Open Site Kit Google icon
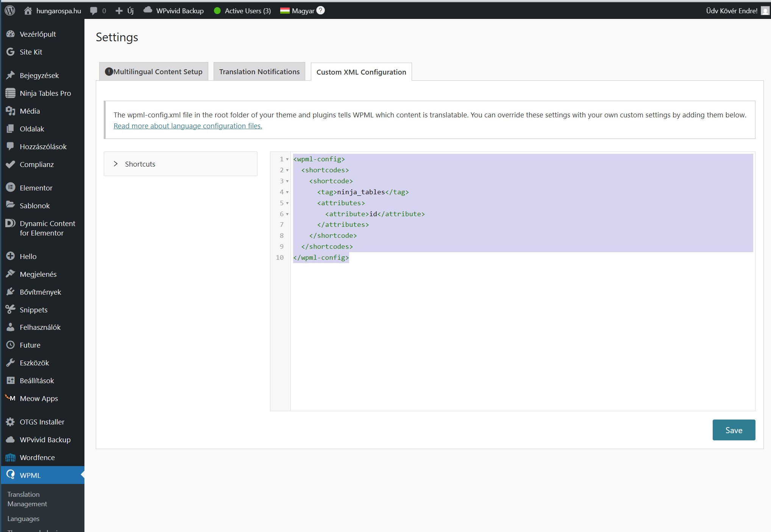Screen dimensions: 771x532 pyautogui.click(x=11, y=52)
